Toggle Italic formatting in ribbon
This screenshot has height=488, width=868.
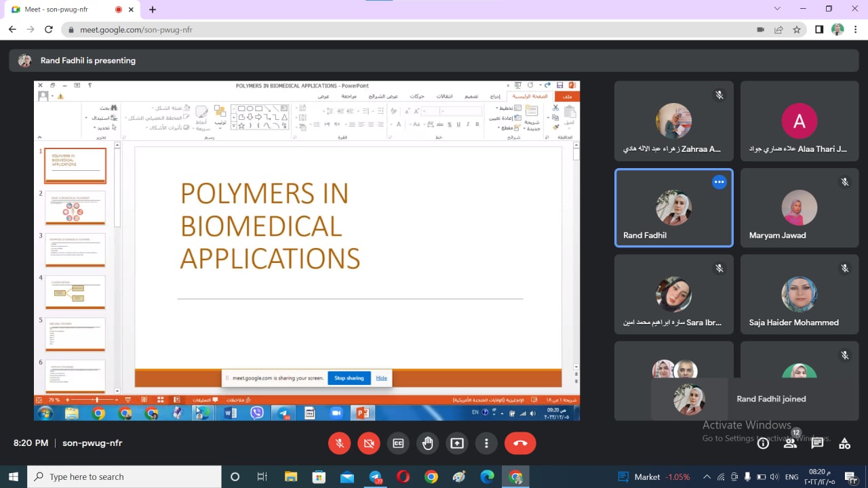[468, 124]
